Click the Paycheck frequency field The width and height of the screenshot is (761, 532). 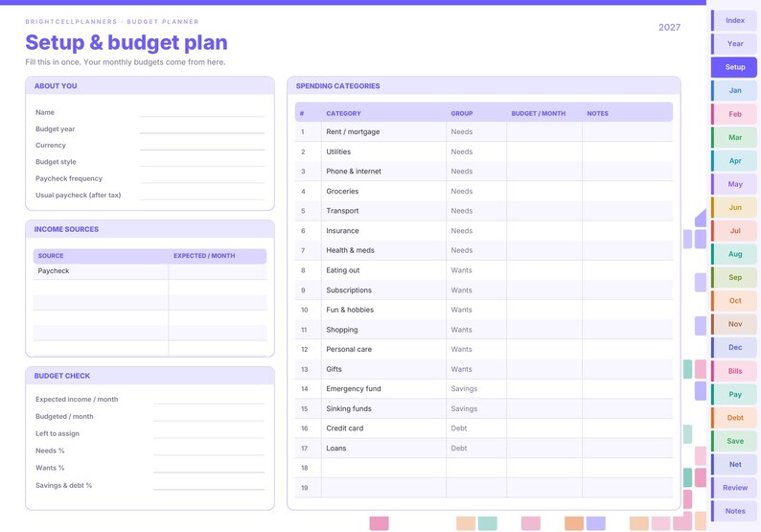pos(202,178)
